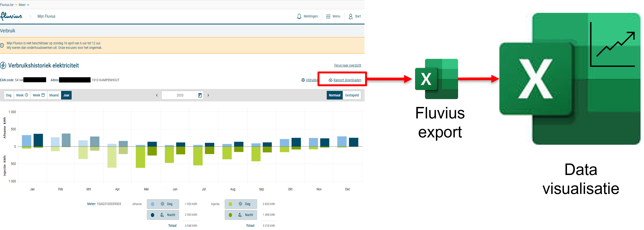The width and height of the screenshot is (644, 230).
Task: Click the 2020 year input field
Action: (x=180, y=95)
